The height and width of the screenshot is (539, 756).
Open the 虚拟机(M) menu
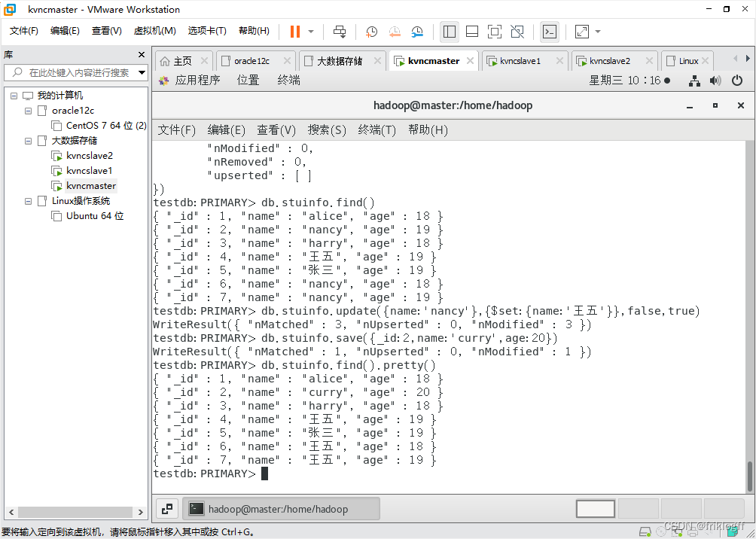tap(154, 31)
